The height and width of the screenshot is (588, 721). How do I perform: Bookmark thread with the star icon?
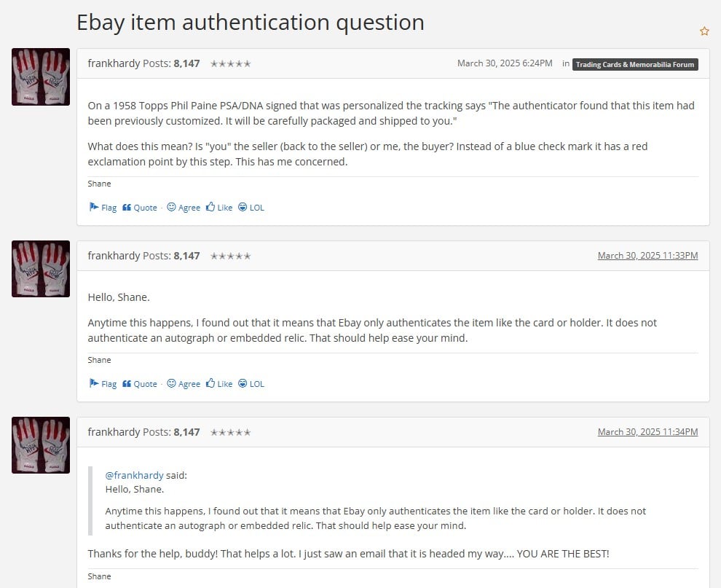[704, 31]
